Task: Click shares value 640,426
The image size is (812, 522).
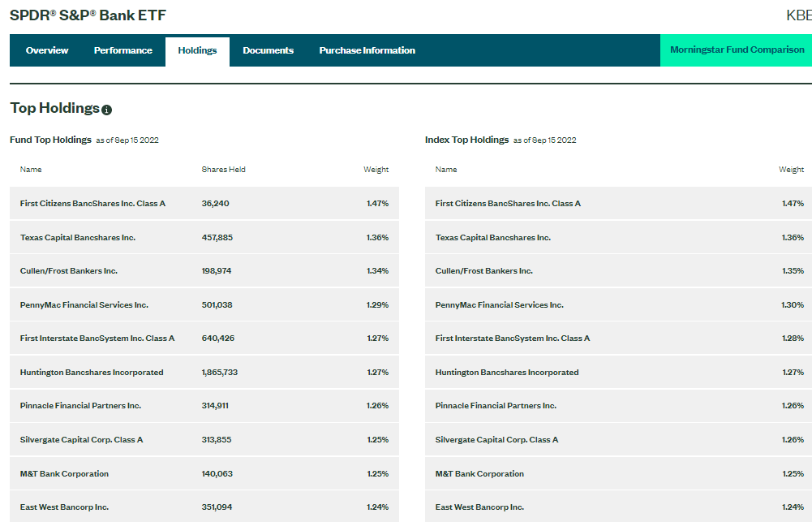Action: [x=218, y=338]
